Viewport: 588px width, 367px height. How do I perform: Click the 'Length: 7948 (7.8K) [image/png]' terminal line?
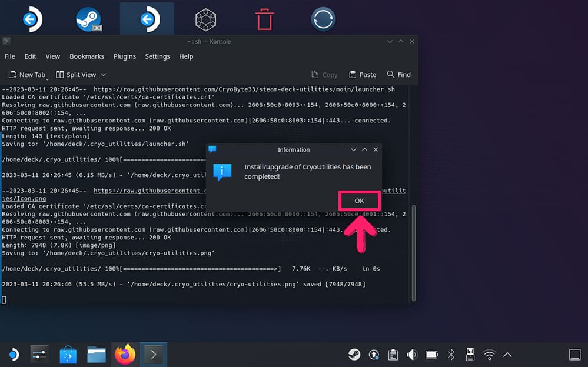(59, 245)
